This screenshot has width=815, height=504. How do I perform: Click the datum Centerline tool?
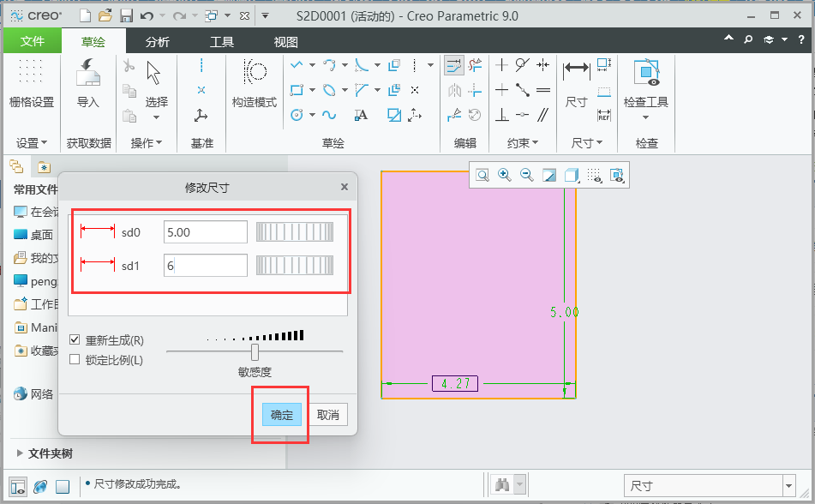pos(201,65)
